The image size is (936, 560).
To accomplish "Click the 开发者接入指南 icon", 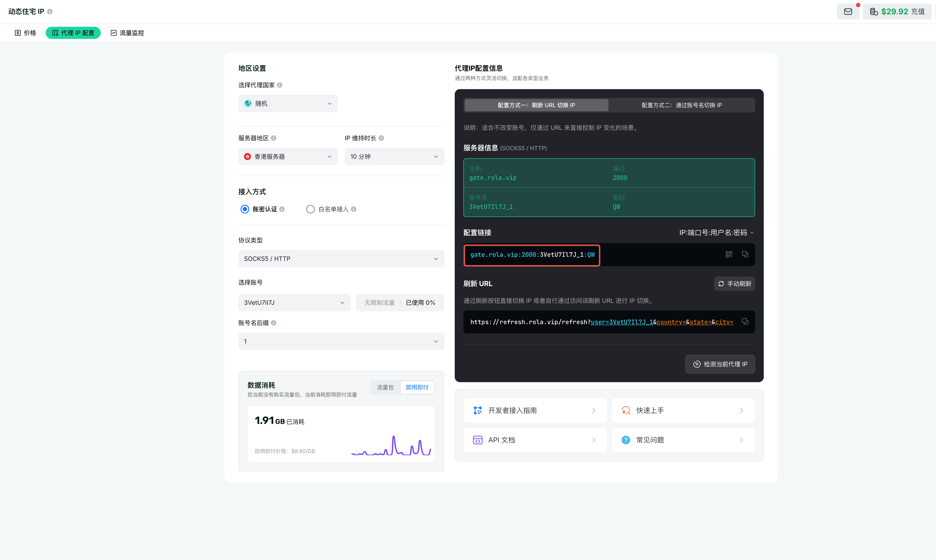I will [x=478, y=411].
